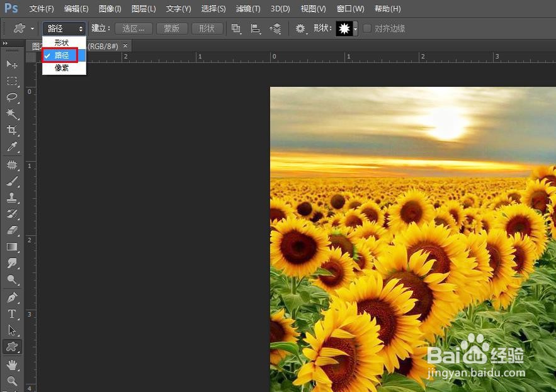Open the 滤镜(T) menu
This screenshot has height=392, width=556.
[248, 9]
